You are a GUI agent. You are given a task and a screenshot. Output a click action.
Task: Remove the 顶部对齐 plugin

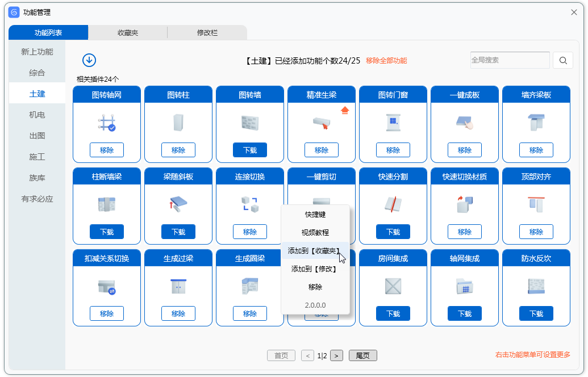click(x=536, y=232)
